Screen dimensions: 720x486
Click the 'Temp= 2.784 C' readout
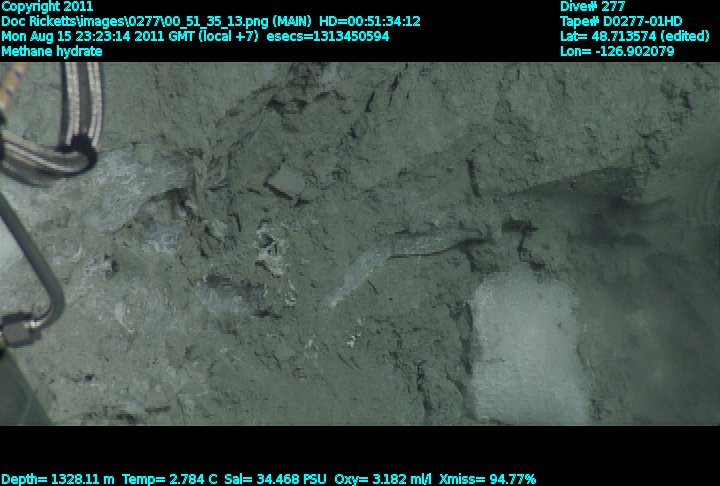click(x=169, y=479)
